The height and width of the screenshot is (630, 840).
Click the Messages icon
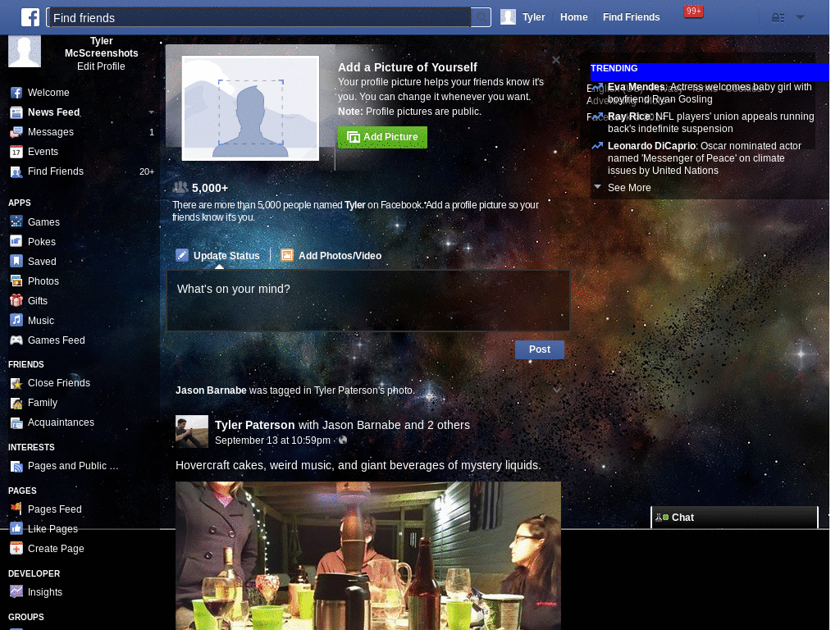pos(16,132)
